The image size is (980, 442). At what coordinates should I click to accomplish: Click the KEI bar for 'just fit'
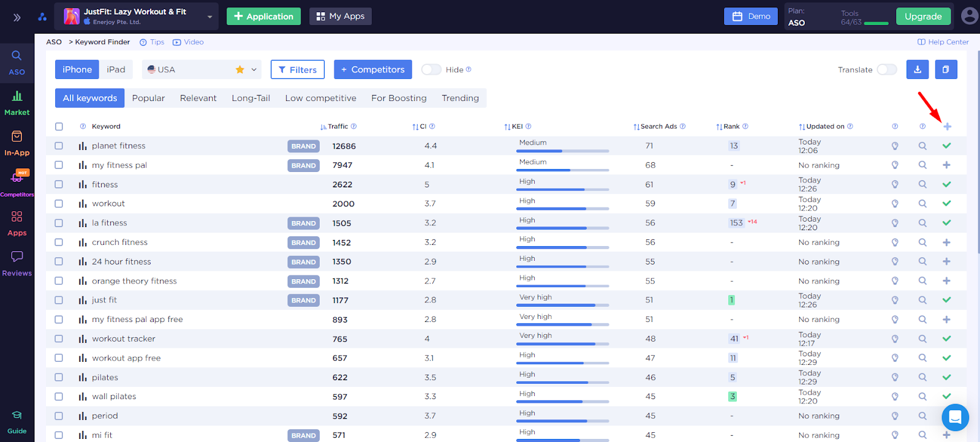pyautogui.click(x=562, y=305)
